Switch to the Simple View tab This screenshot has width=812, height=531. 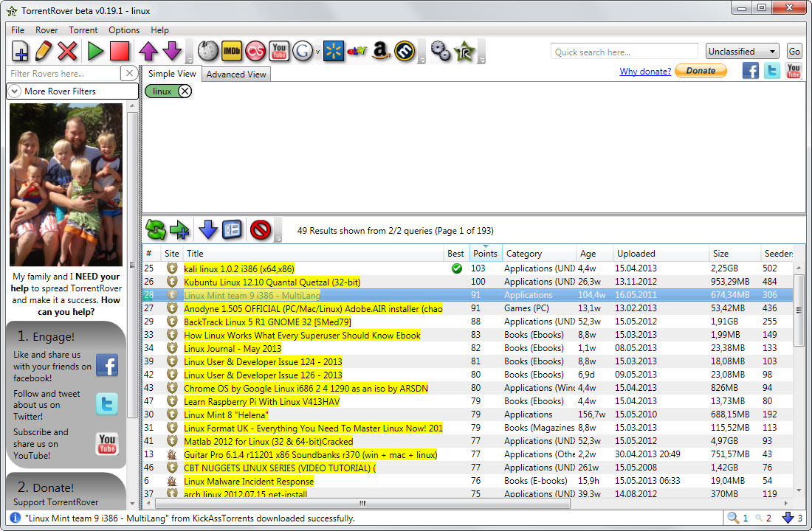tap(172, 74)
